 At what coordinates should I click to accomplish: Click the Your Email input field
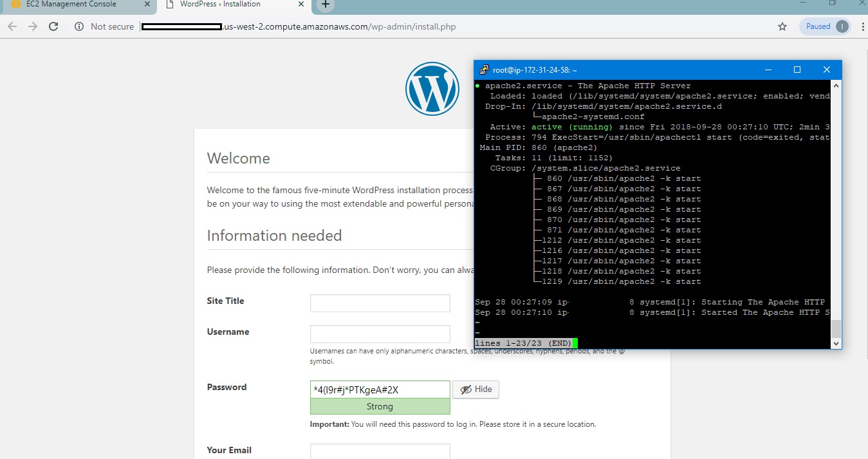coord(380,451)
